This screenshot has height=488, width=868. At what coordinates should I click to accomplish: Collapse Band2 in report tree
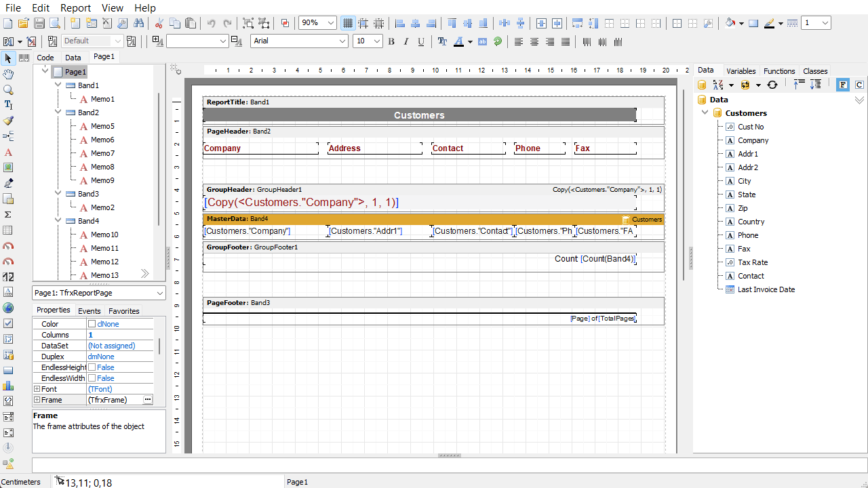[x=58, y=113]
